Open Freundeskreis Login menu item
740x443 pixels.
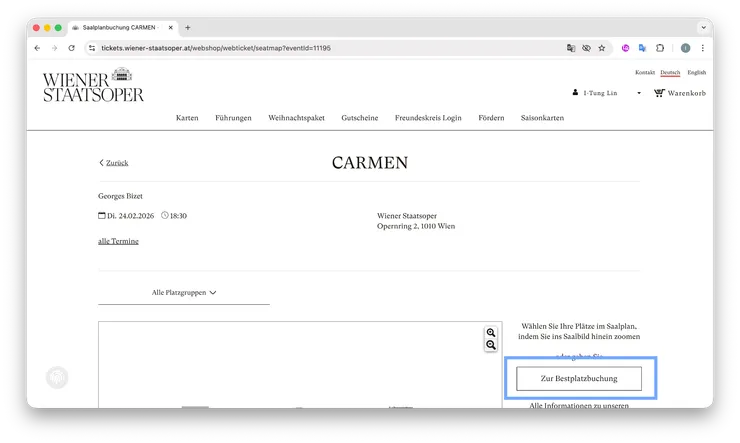tap(428, 118)
